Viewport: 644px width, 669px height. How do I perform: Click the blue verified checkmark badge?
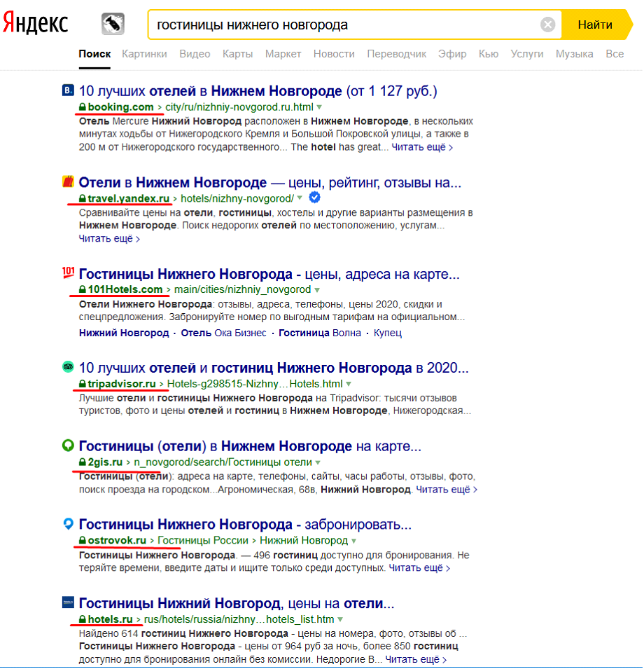(314, 198)
